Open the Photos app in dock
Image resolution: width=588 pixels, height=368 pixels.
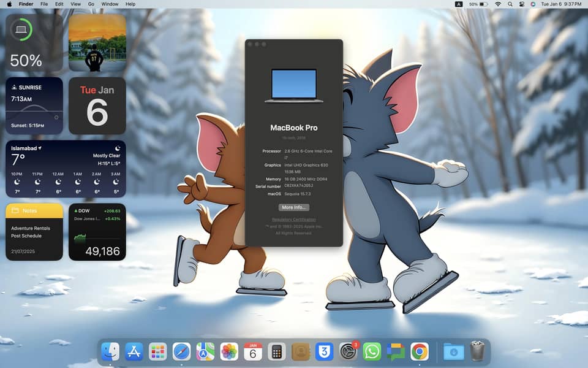click(229, 351)
